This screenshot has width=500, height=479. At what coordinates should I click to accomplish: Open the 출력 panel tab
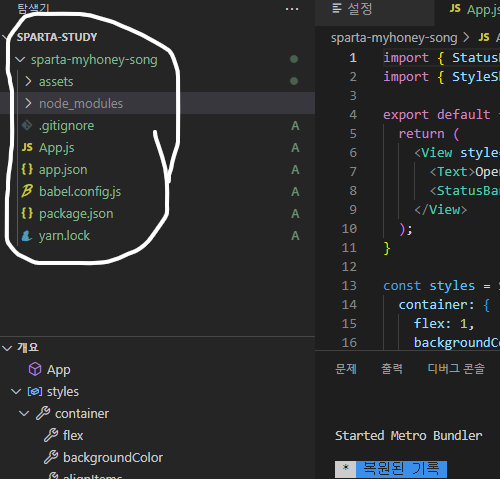click(x=392, y=369)
